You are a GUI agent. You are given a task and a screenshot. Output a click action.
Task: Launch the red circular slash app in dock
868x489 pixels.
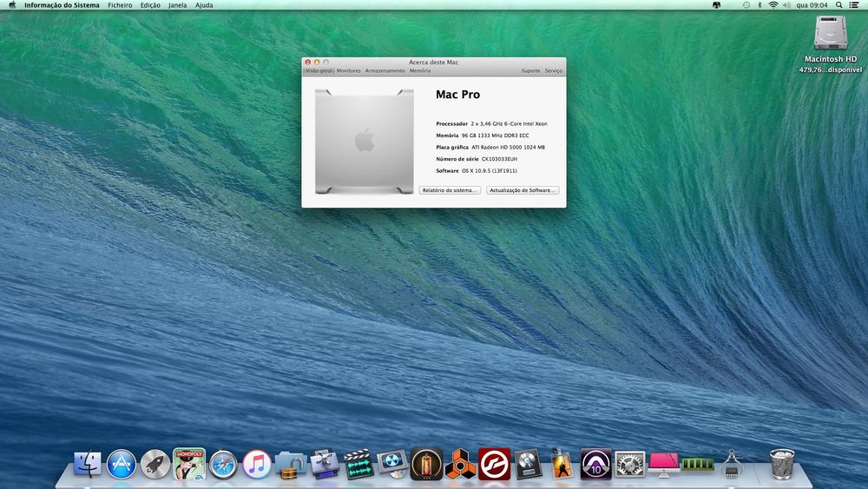[495, 464]
